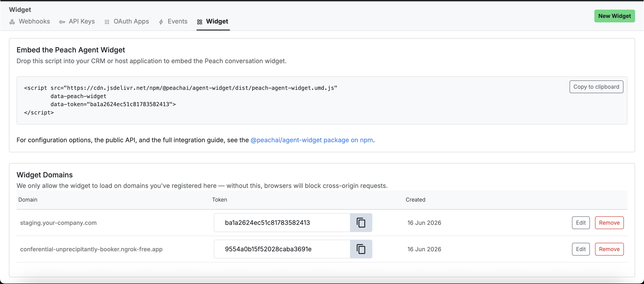Screen dimensions: 644x284
Task: Click the Events lightning bolt icon
Action: [161, 22]
